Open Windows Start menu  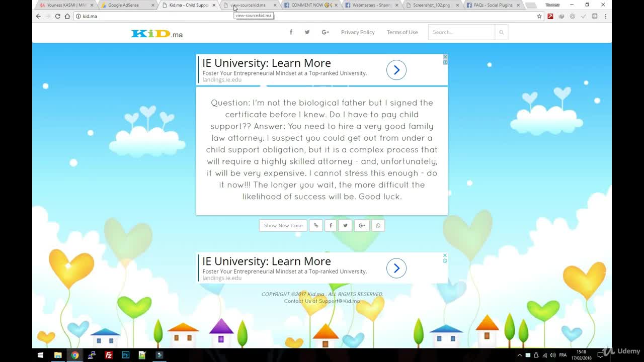coord(40,355)
